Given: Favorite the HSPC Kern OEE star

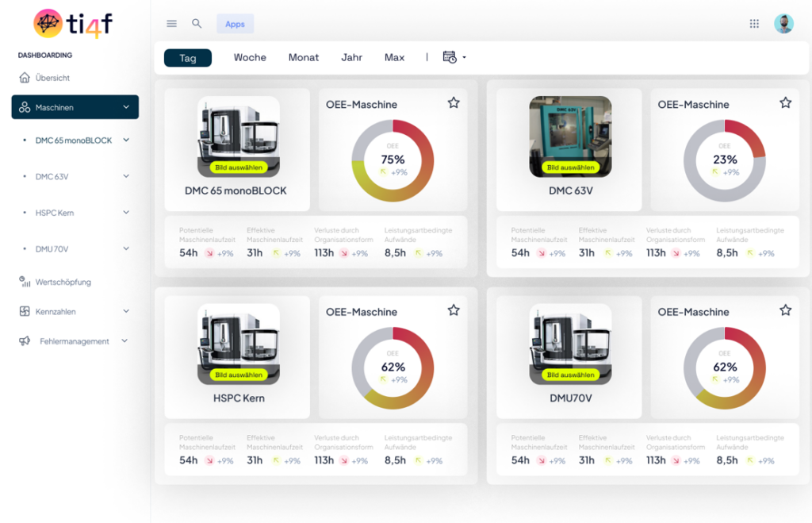Looking at the screenshot, I should 454,310.
